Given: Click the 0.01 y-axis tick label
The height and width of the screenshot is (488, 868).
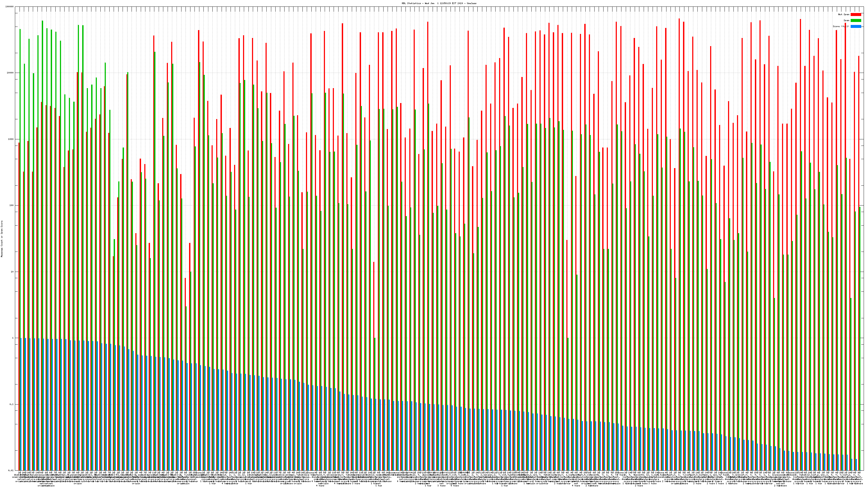Looking at the screenshot, I should [x=11, y=470].
